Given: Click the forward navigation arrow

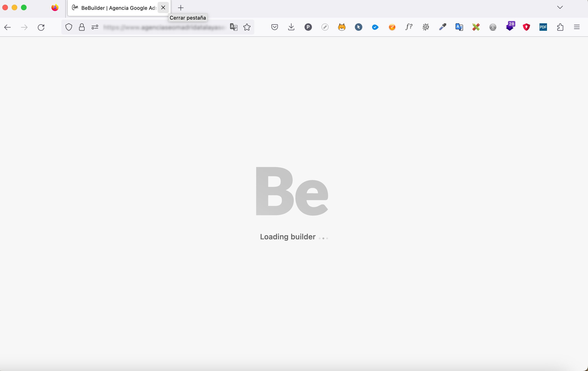Looking at the screenshot, I should tap(24, 27).
